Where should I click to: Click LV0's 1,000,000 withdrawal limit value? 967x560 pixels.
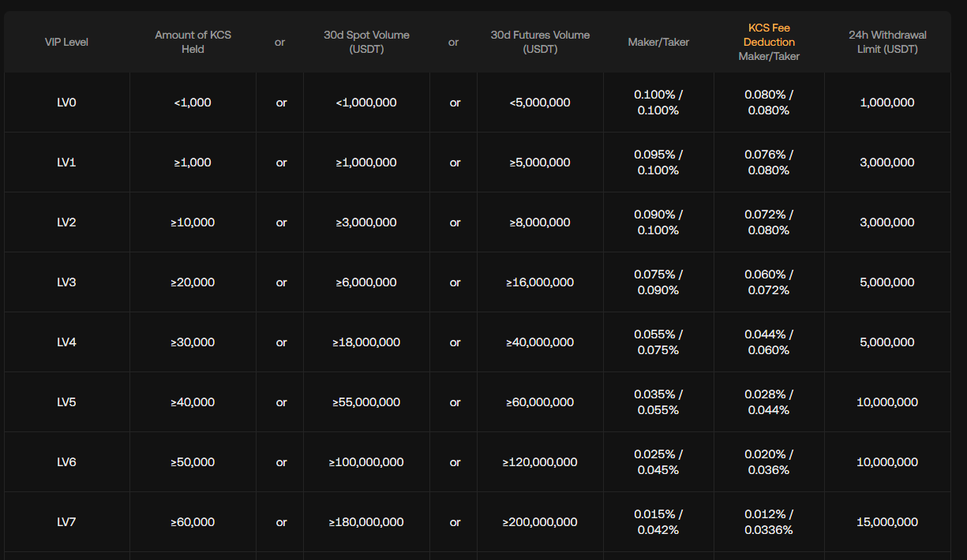(x=887, y=103)
